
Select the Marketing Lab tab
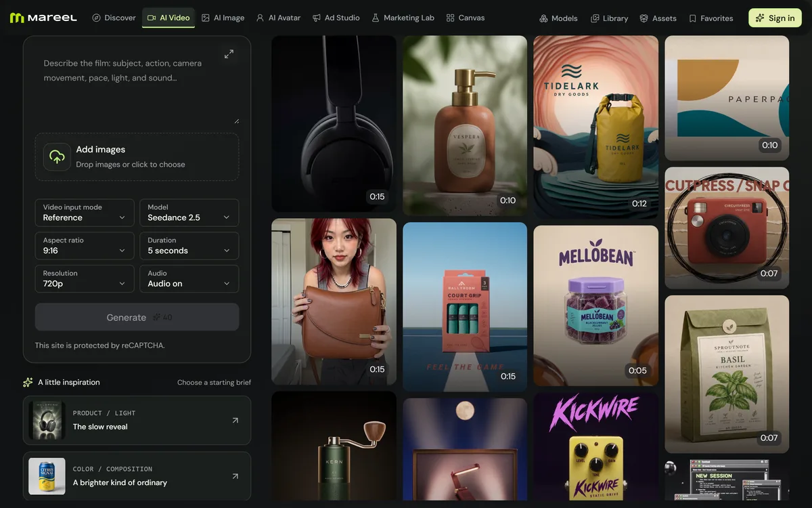pyautogui.click(x=403, y=18)
